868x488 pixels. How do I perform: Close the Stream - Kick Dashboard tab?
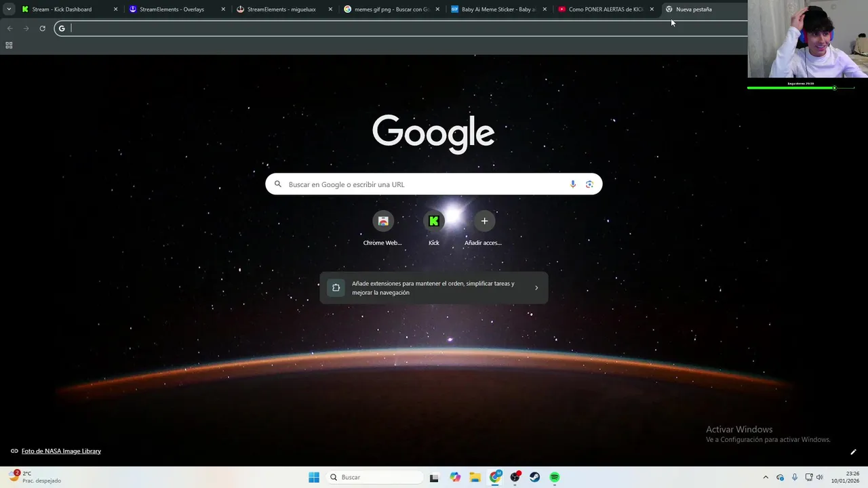pos(115,9)
